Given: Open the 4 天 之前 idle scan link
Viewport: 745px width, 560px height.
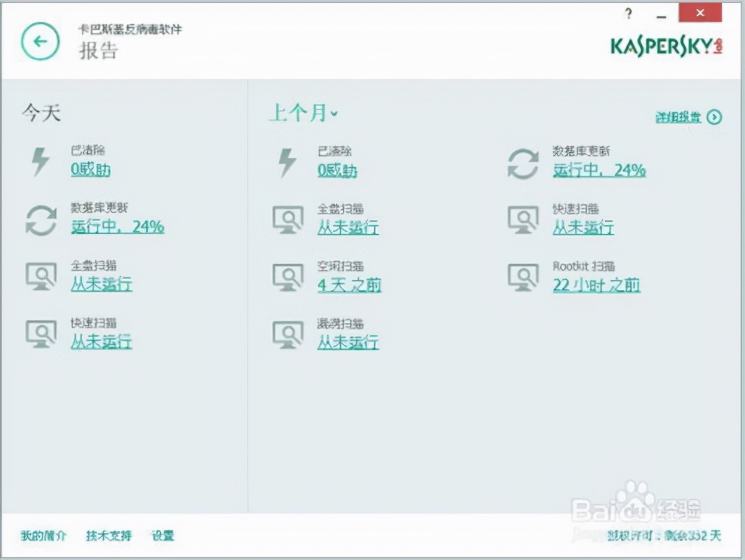Looking at the screenshot, I should tap(350, 285).
